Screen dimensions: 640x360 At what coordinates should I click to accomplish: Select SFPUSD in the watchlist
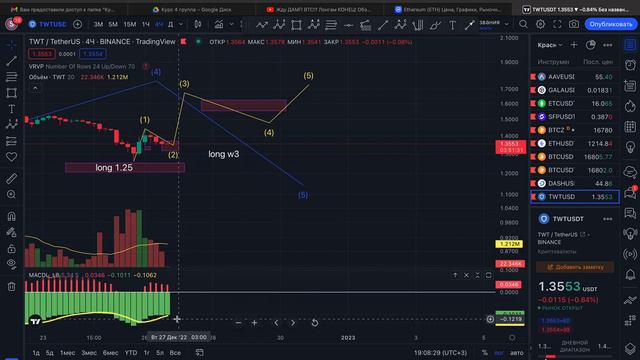point(575,117)
